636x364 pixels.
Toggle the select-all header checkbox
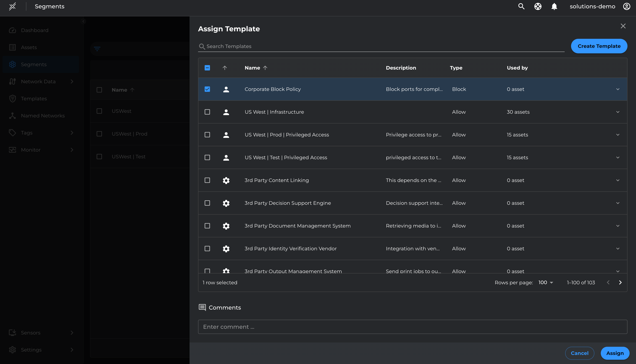(x=207, y=68)
